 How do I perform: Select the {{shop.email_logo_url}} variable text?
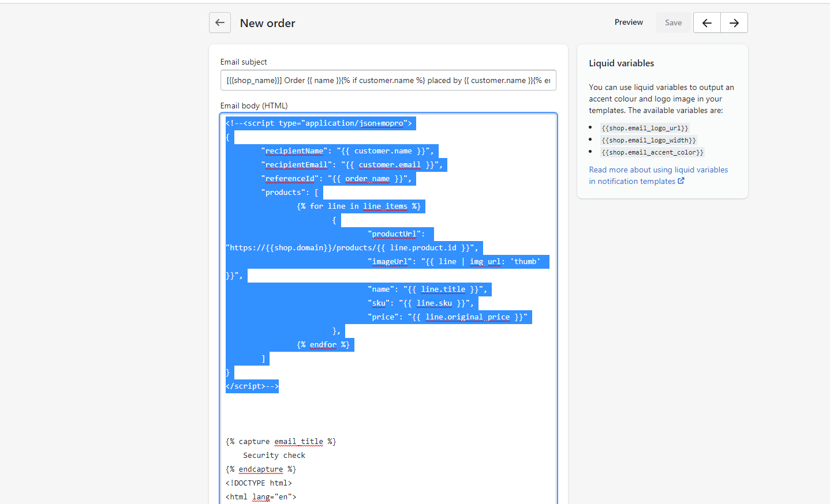click(x=645, y=128)
